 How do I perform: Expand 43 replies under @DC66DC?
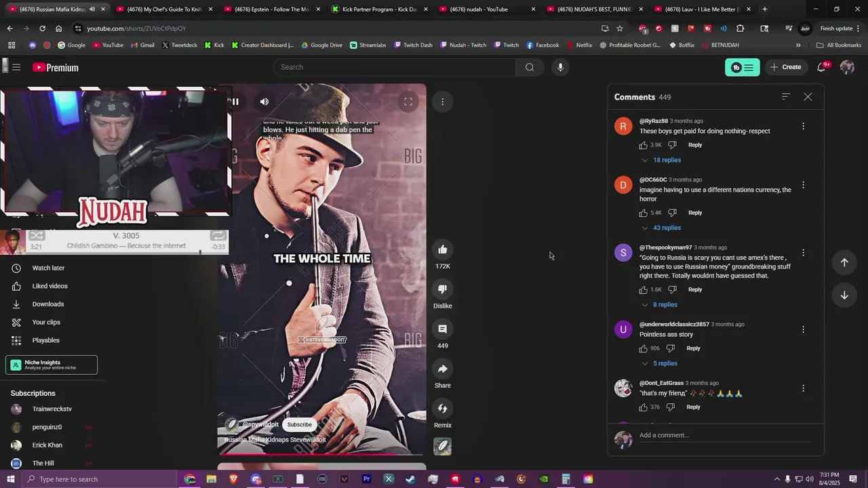tap(661, 228)
